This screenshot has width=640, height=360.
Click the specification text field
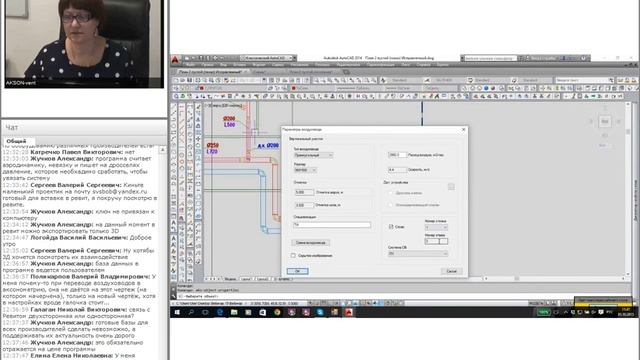[x=332, y=225]
